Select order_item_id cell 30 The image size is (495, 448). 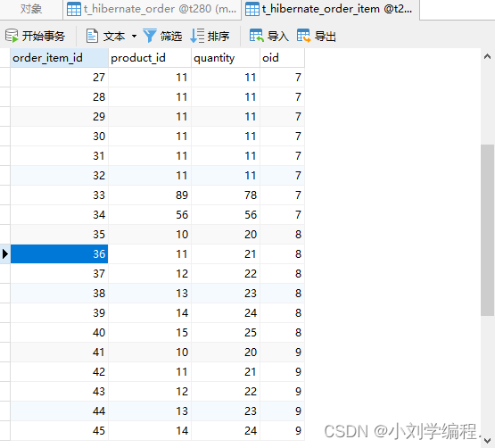point(60,137)
